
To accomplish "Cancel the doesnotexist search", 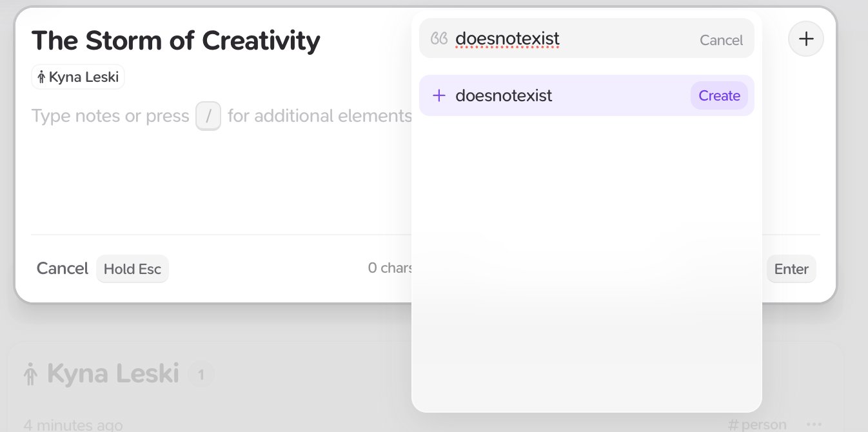I will pyautogui.click(x=721, y=40).
